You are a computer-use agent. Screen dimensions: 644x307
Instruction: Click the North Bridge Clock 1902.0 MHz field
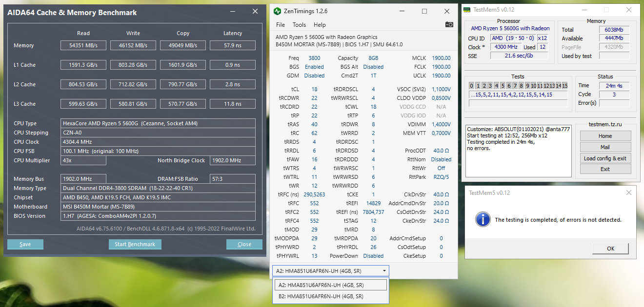click(233, 160)
